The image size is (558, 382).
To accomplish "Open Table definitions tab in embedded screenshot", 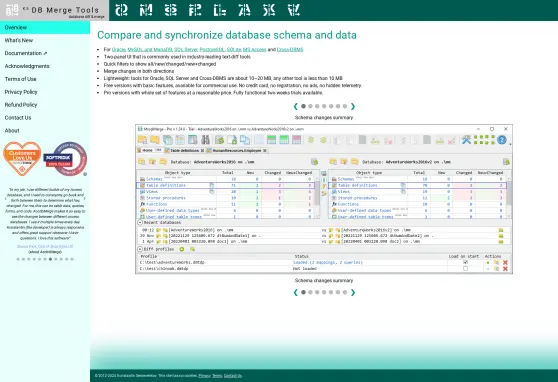I will pos(184,151).
